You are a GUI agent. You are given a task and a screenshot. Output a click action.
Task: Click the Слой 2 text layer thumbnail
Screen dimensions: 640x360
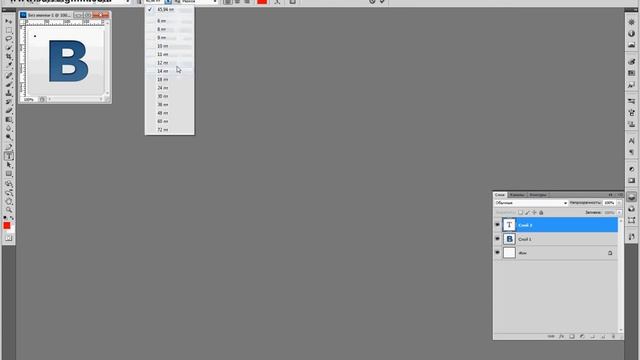click(509, 225)
